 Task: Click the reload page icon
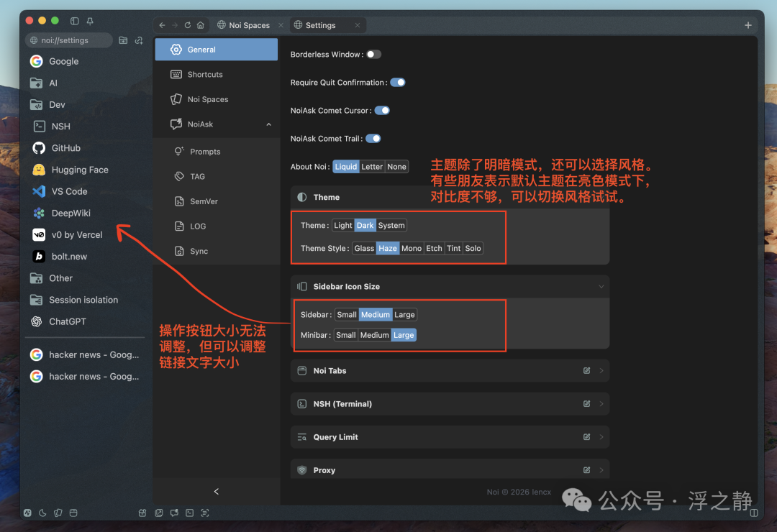pos(187,24)
